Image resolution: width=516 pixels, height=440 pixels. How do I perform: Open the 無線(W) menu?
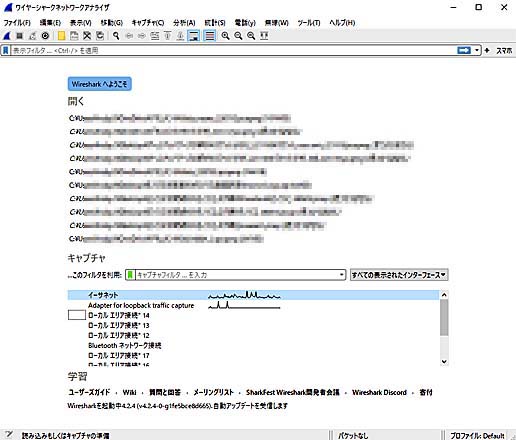[276, 23]
